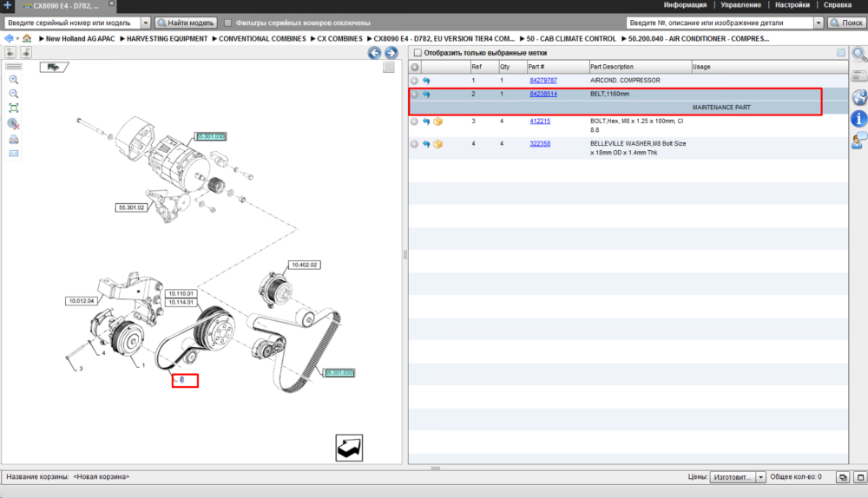This screenshot has width=868, height=498.
Task: Open the globe icon in the right sidebar
Action: coord(859,97)
